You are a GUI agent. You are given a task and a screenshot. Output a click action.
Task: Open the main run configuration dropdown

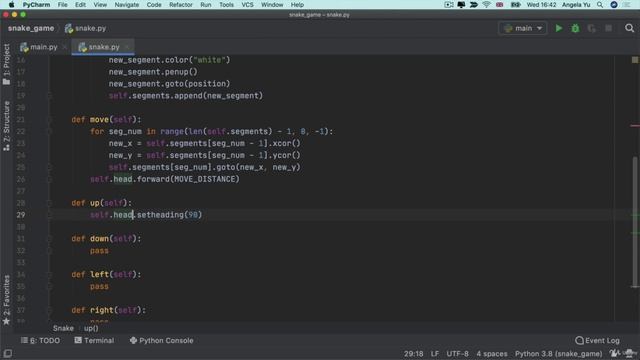(x=523, y=28)
